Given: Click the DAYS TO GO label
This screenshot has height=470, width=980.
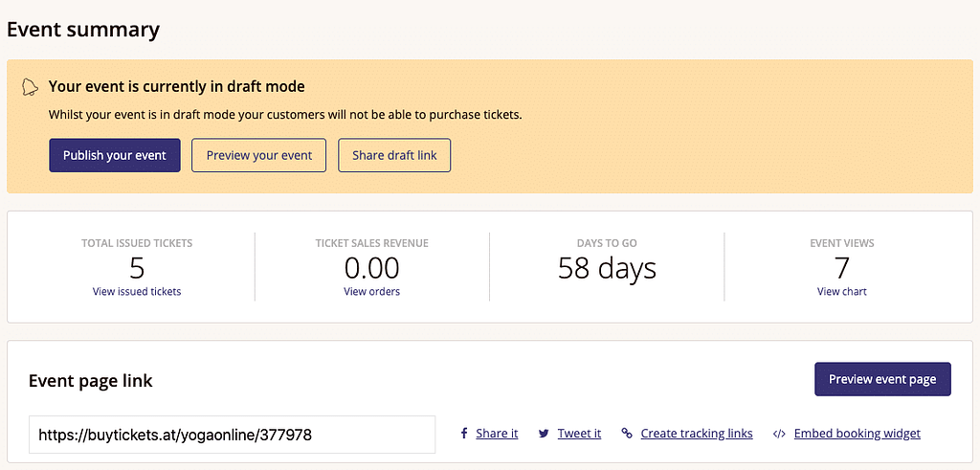Looking at the screenshot, I should (x=607, y=243).
